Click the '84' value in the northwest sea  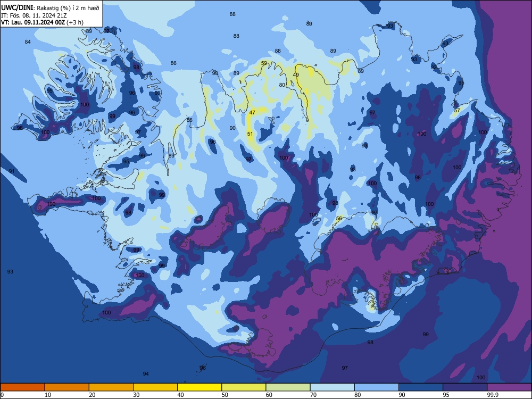[28, 41]
